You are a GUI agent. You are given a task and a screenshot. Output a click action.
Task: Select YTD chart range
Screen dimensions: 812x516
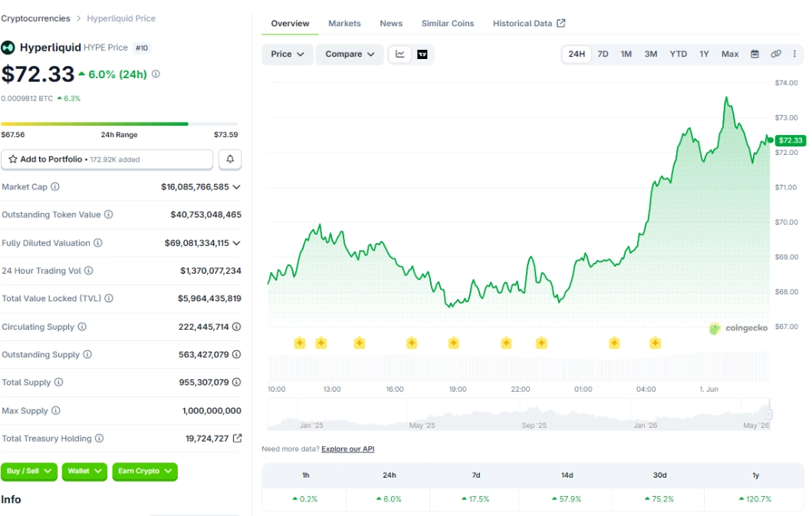[x=679, y=54]
